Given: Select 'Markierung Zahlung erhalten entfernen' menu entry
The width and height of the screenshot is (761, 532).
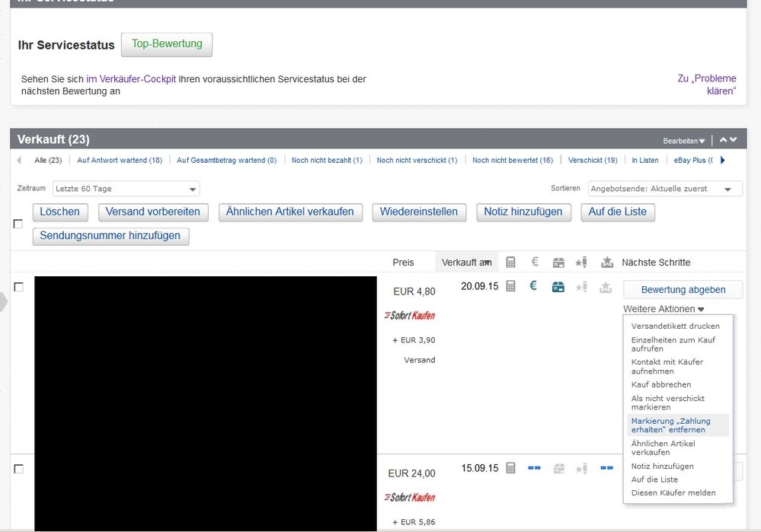Looking at the screenshot, I should click(670, 425).
